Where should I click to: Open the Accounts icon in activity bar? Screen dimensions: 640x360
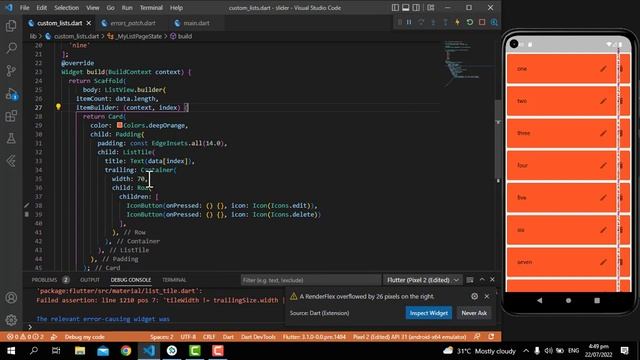point(11,298)
